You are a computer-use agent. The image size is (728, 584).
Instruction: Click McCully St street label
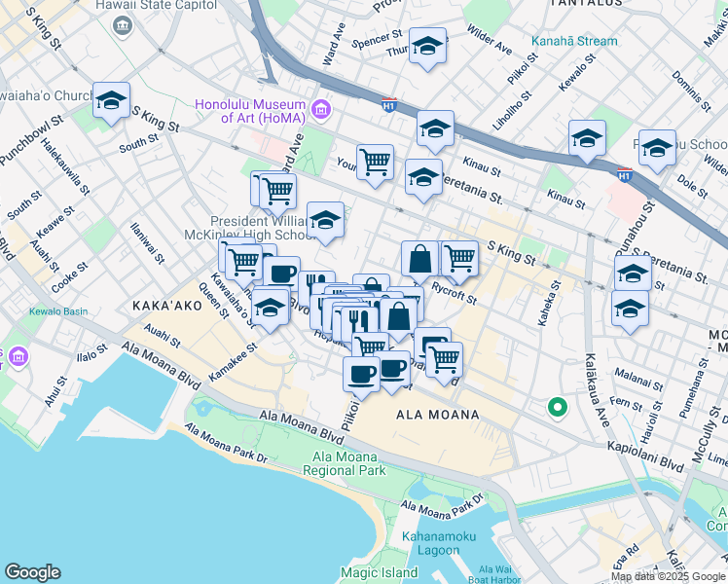tap(706, 434)
